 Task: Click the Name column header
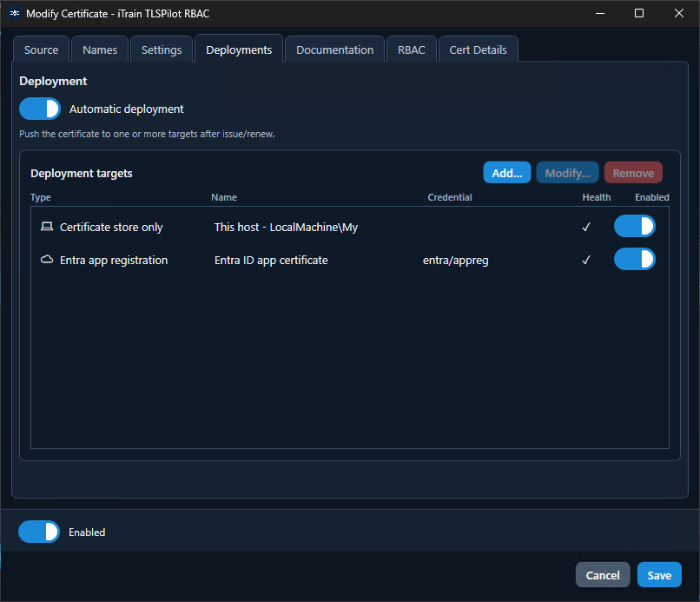224,197
